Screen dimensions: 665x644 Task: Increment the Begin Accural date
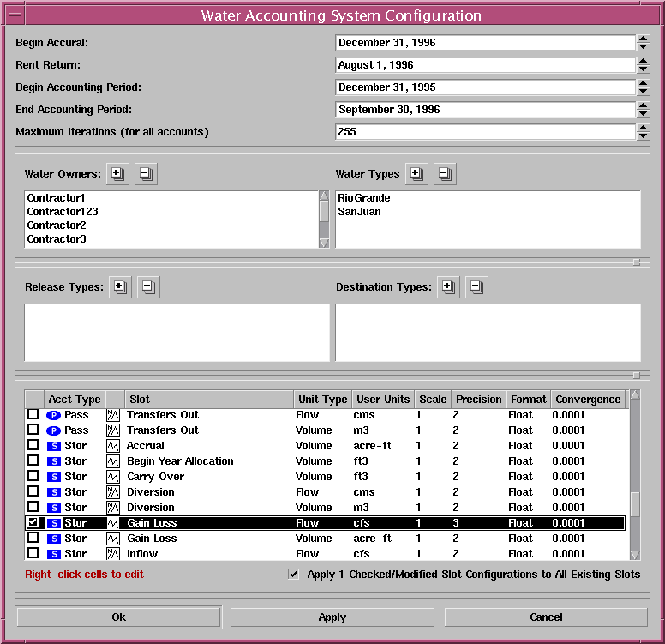click(x=643, y=39)
